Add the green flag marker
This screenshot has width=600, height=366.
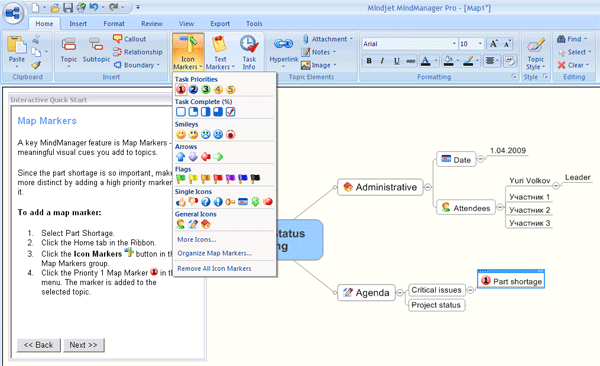(181, 179)
